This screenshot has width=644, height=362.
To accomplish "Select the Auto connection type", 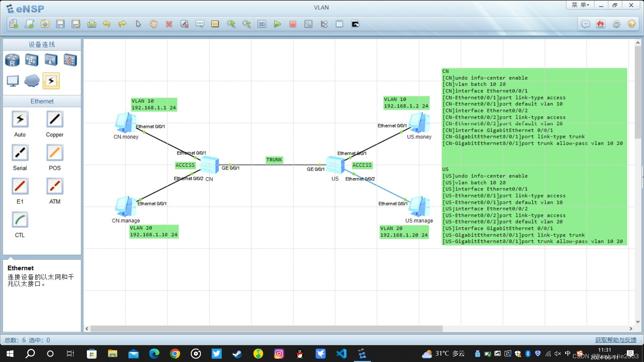I will click(20, 119).
